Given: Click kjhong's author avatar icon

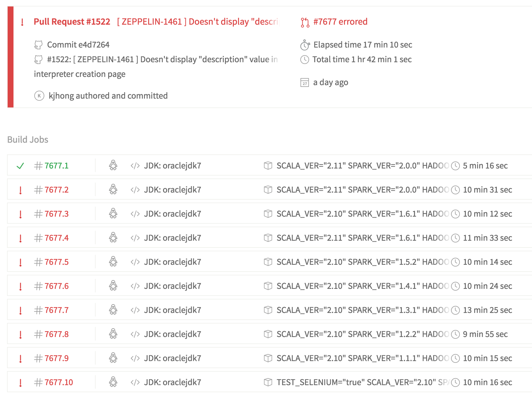Looking at the screenshot, I should [39, 96].
